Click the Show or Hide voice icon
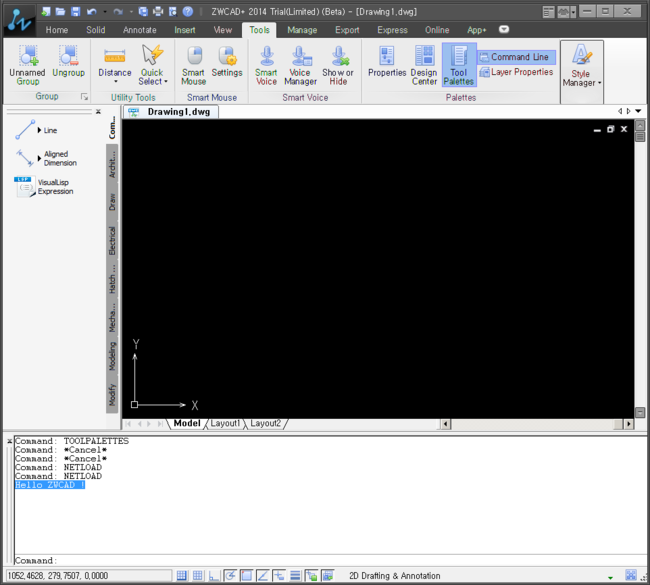Image resolution: width=650 pixels, height=585 pixels. click(x=338, y=66)
